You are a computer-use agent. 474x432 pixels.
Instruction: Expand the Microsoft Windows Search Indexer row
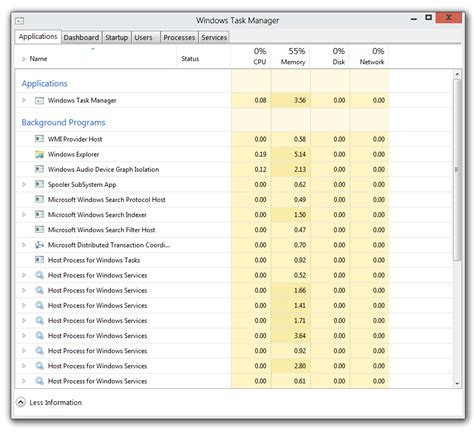[24, 214]
